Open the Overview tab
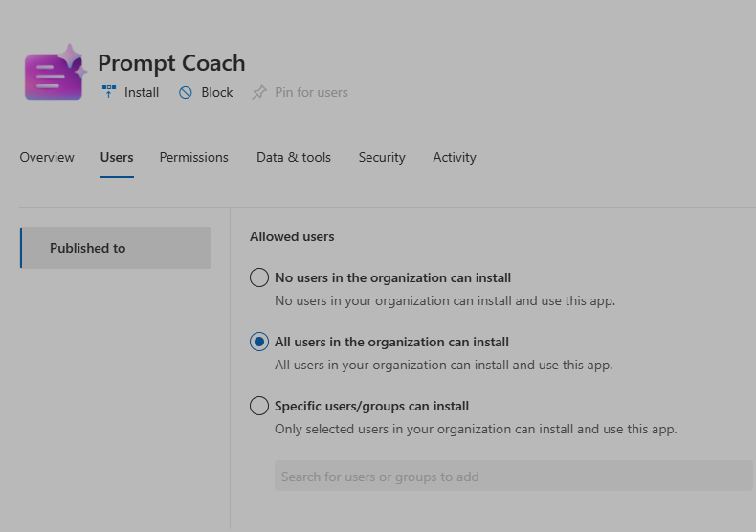The width and height of the screenshot is (756, 532). coord(47,157)
